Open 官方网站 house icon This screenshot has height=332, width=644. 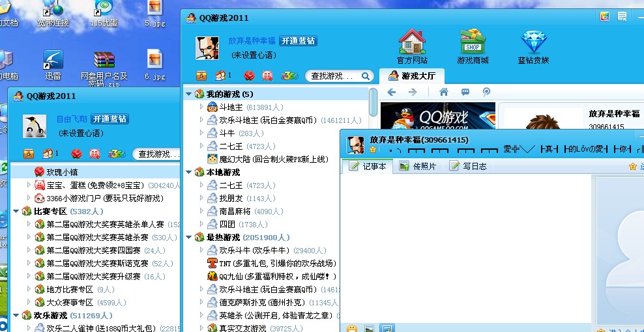412,42
